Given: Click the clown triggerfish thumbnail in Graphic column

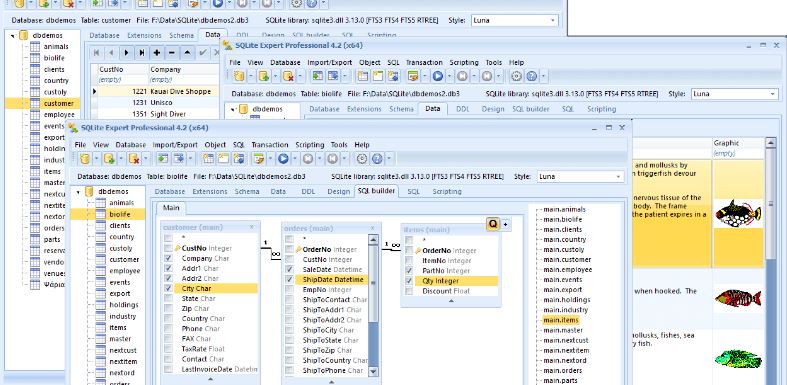Looking at the screenshot, I should point(738,213).
